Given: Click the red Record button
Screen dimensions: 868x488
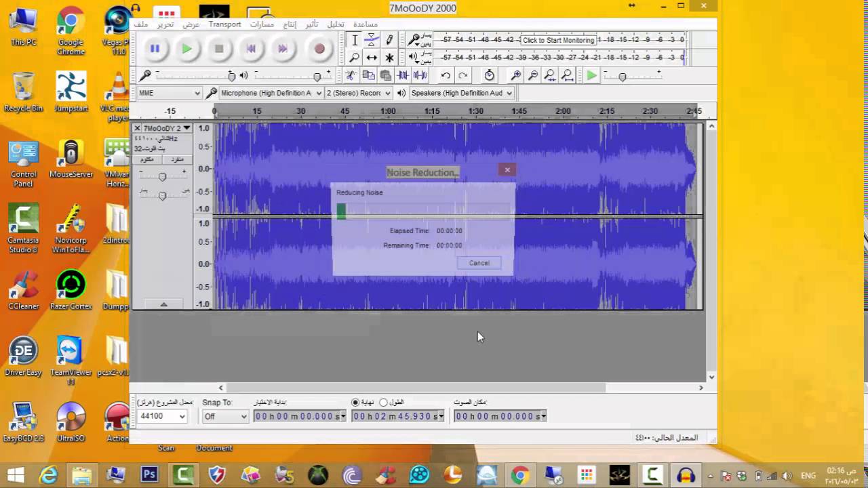Looking at the screenshot, I should [319, 49].
